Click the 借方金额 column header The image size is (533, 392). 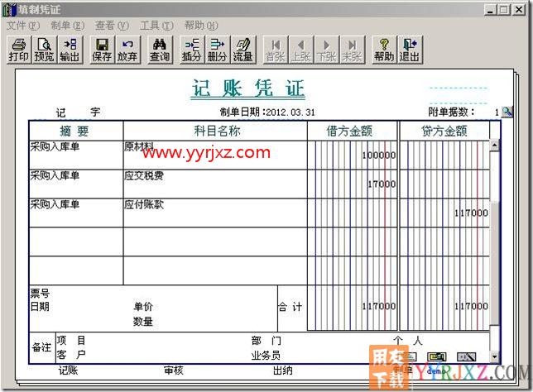coord(353,131)
